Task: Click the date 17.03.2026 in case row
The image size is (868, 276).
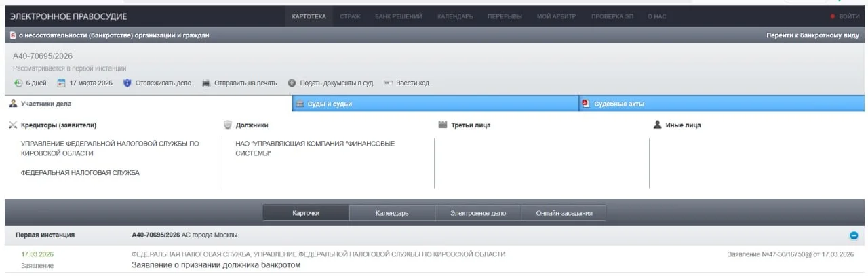Action: [37, 254]
